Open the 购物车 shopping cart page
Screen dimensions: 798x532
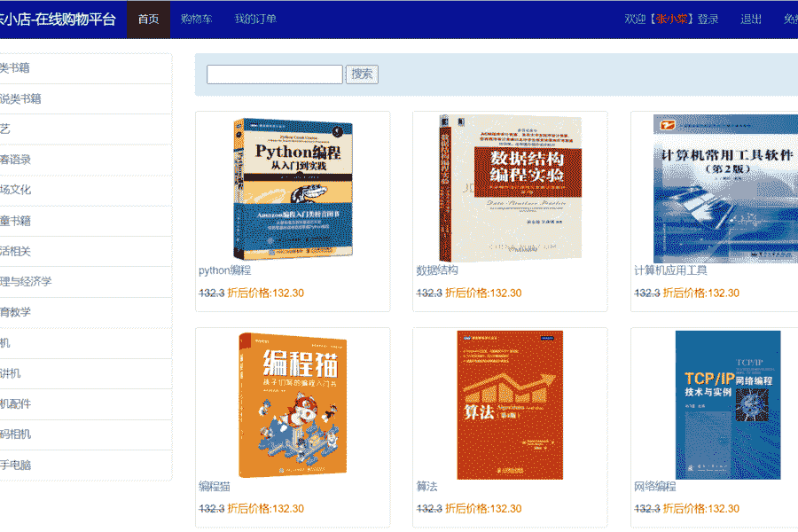click(197, 20)
